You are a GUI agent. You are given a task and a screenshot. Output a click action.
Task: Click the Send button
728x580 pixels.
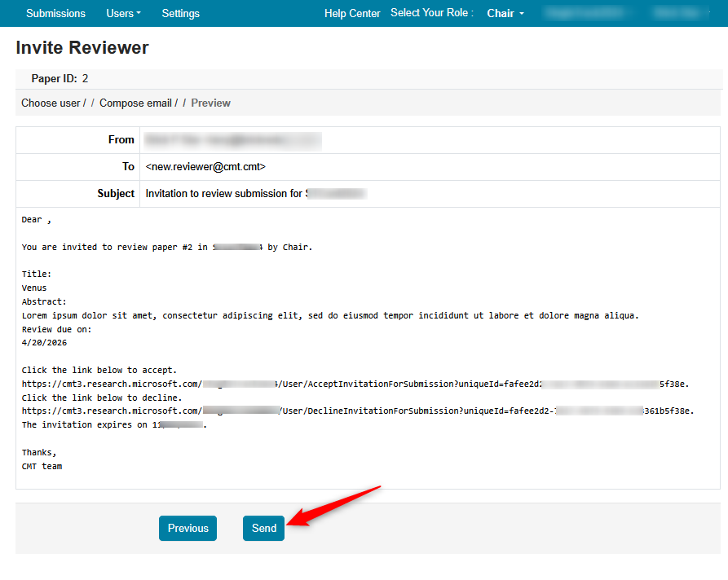point(263,528)
